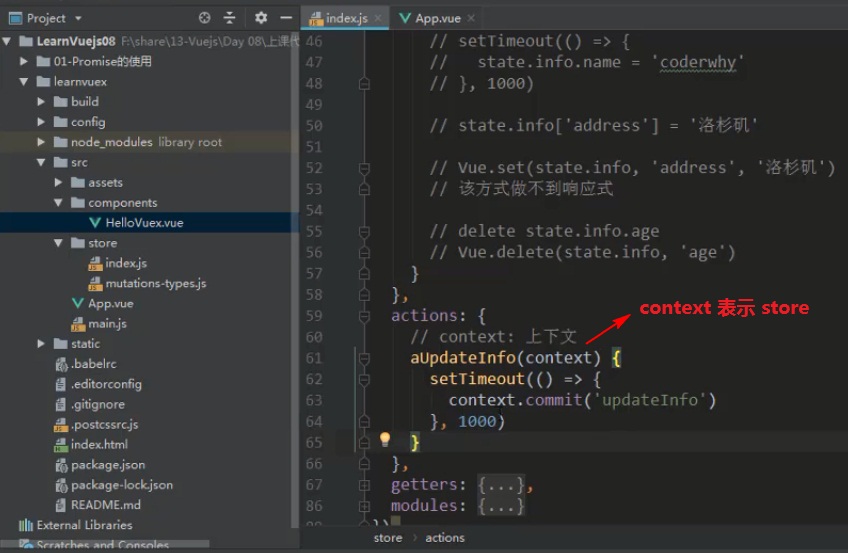The image size is (848, 553).
Task: Click 'store' breadcrumb
Action: point(388,538)
